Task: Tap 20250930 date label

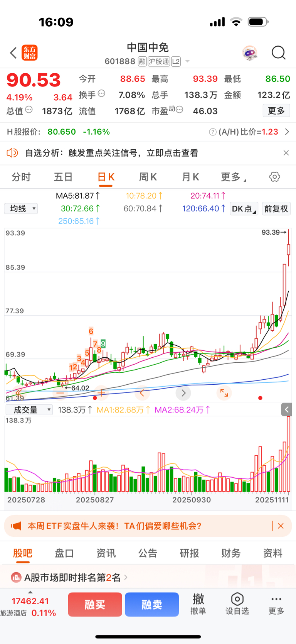Action: [x=192, y=500]
